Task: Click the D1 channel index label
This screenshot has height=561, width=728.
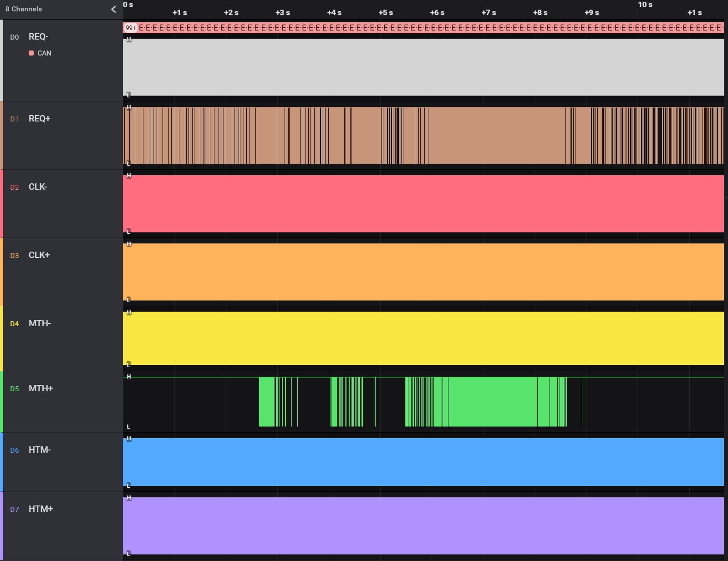Action: click(15, 119)
